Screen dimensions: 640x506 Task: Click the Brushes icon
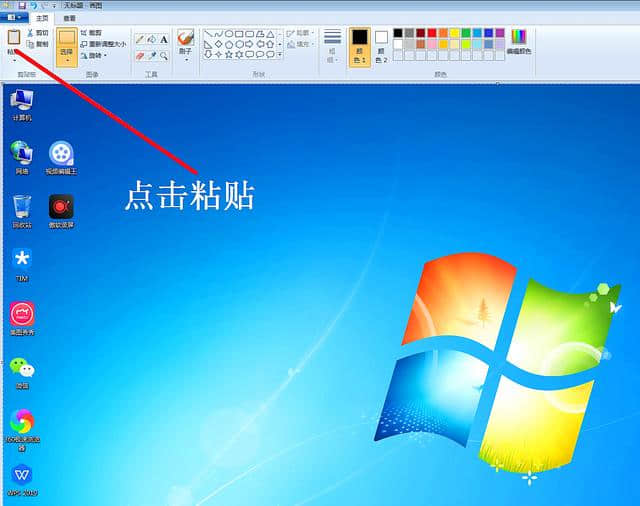[x=186, y=38]
